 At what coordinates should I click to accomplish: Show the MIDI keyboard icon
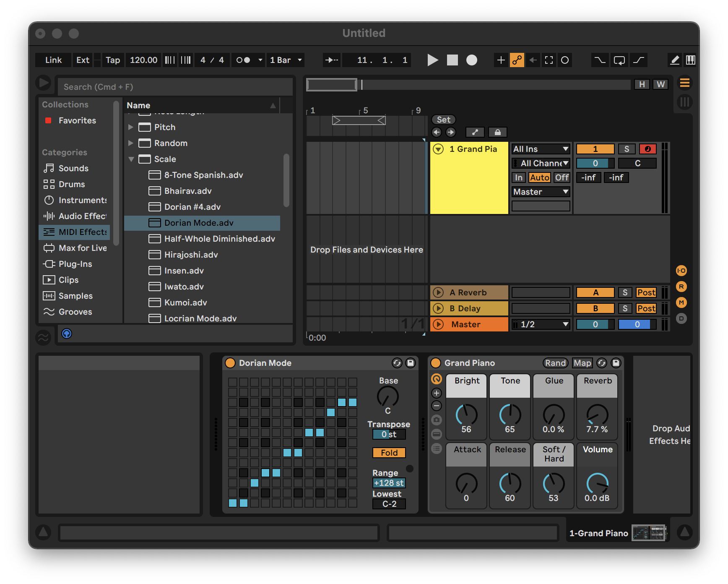(x=690, y=60)
